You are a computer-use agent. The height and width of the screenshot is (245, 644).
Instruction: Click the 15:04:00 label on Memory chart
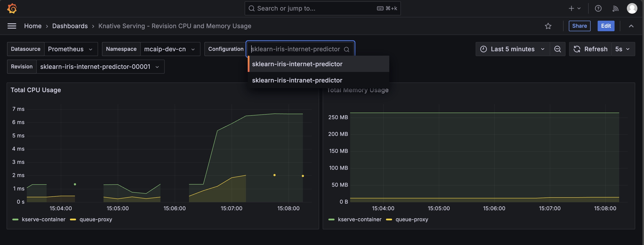383,208
